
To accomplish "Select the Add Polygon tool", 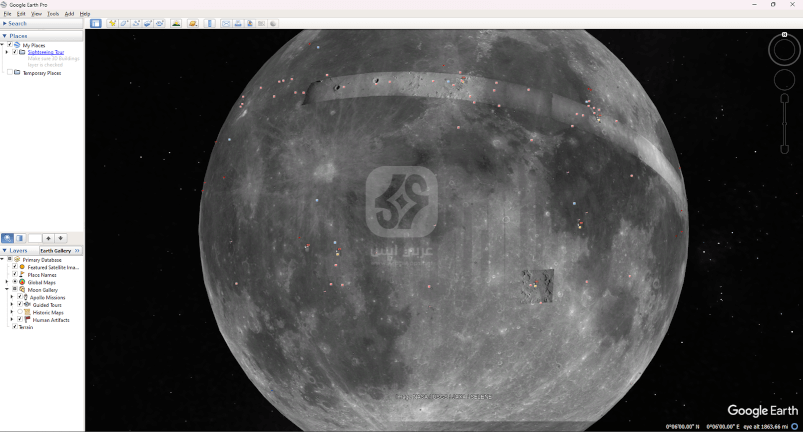I will click(124, 24).
